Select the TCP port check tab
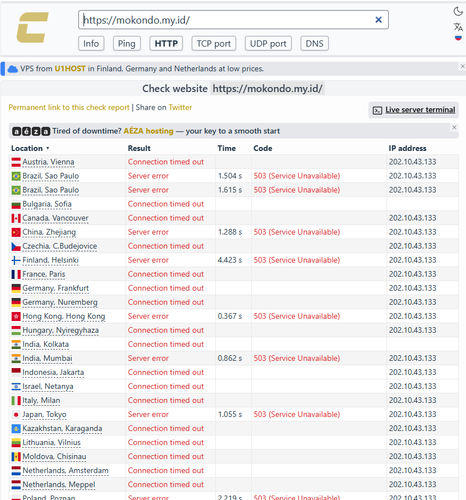The image size is (466, 500). point(214,44)
